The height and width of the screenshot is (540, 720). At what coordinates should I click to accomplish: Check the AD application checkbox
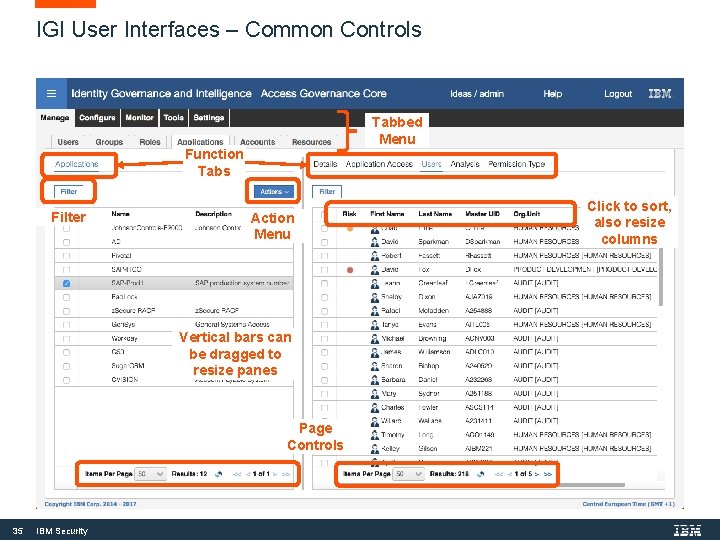point(67,242)
